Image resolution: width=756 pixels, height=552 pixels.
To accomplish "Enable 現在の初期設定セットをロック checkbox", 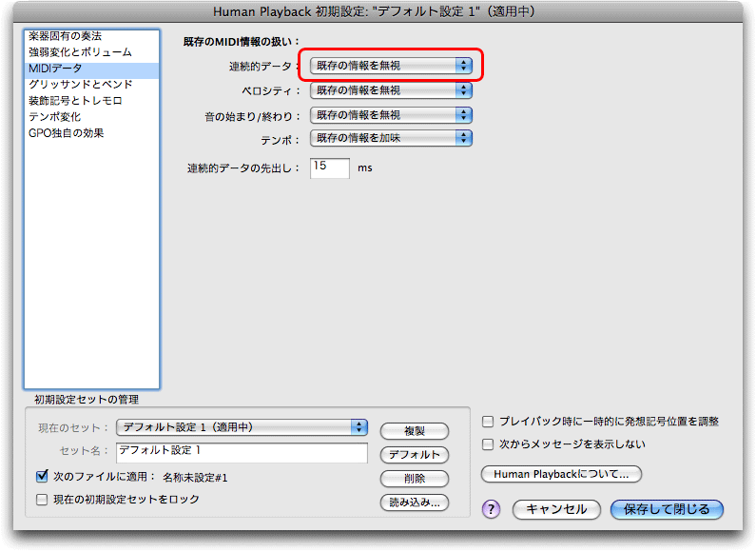I will click(43, 500).
